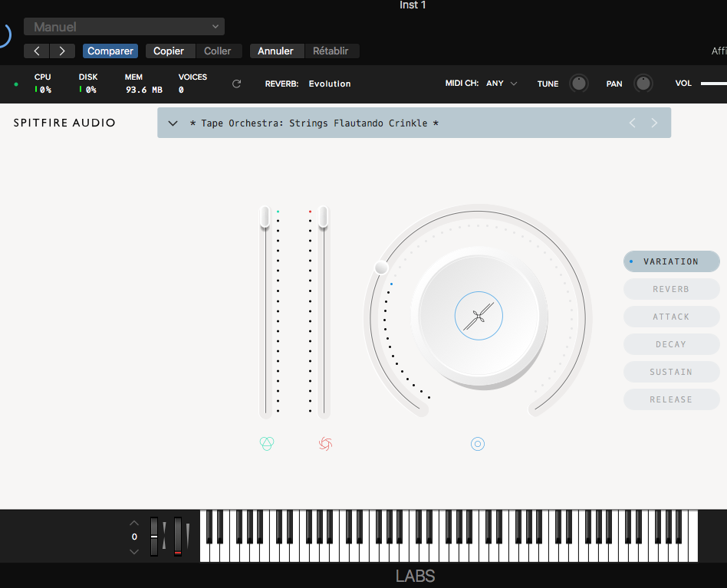Select the ATTACK parameter button
The image size is (727, 588).
[671, 317]
